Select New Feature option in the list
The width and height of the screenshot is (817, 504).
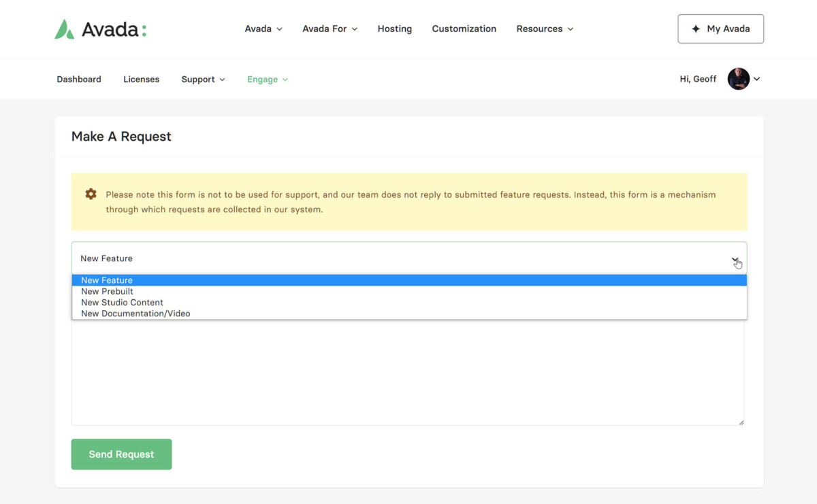[107, 280]
